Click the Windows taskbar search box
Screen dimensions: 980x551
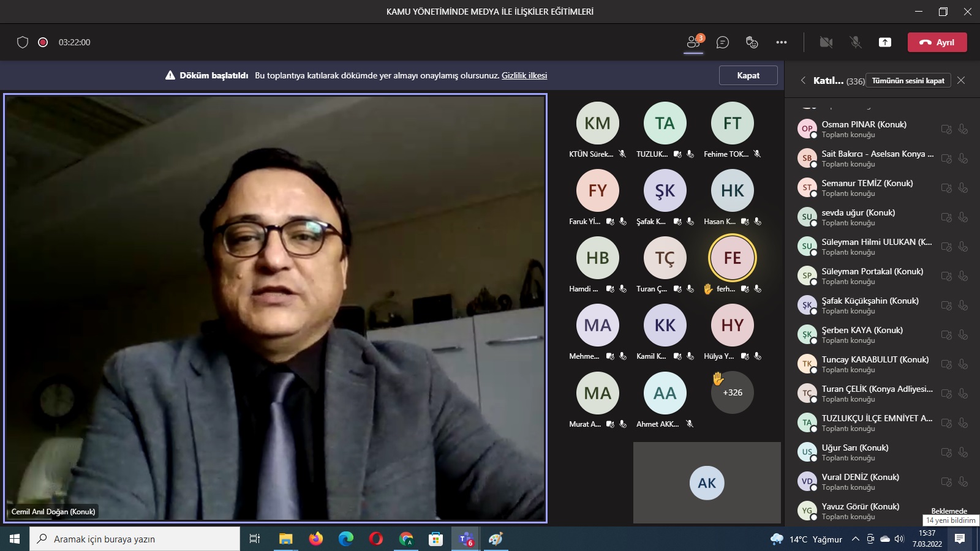[x=135, y=539]
